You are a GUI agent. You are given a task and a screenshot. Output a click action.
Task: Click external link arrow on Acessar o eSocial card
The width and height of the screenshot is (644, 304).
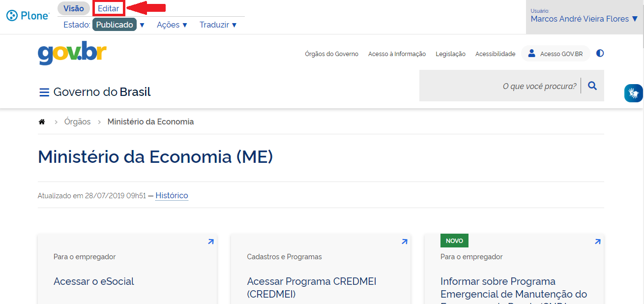click(211, 242)
